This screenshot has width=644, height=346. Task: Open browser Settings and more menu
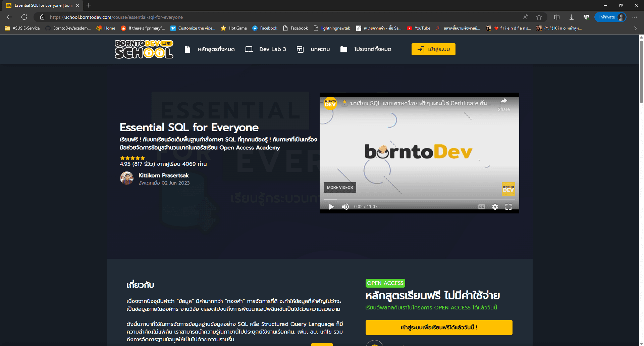(635, 17)
